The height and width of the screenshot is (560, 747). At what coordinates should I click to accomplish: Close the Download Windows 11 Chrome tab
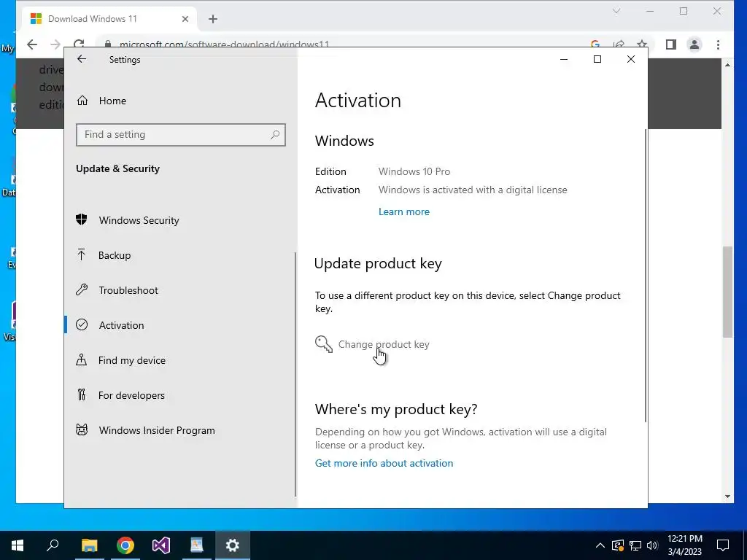(x=185, y=19)
